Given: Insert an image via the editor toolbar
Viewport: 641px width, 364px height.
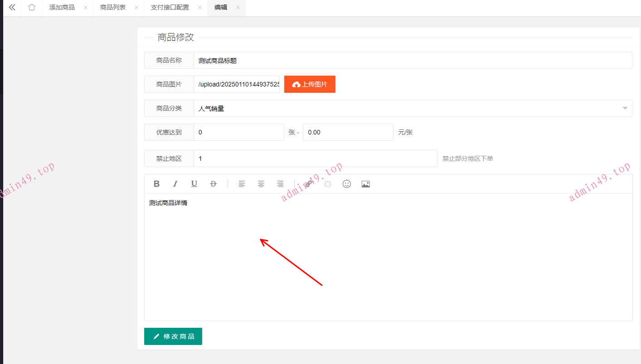Looking at the screenshot, I should [x=366, y=184].
